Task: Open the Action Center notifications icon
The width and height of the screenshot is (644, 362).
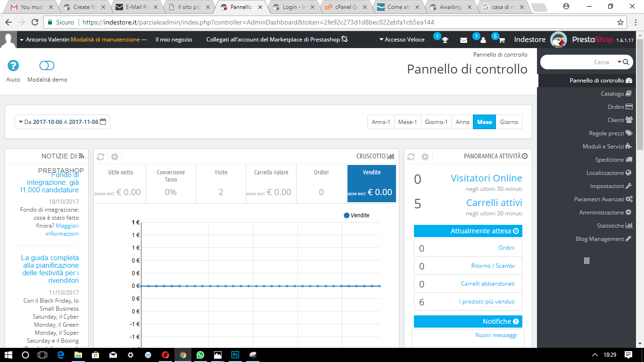Action: (628, 354)
